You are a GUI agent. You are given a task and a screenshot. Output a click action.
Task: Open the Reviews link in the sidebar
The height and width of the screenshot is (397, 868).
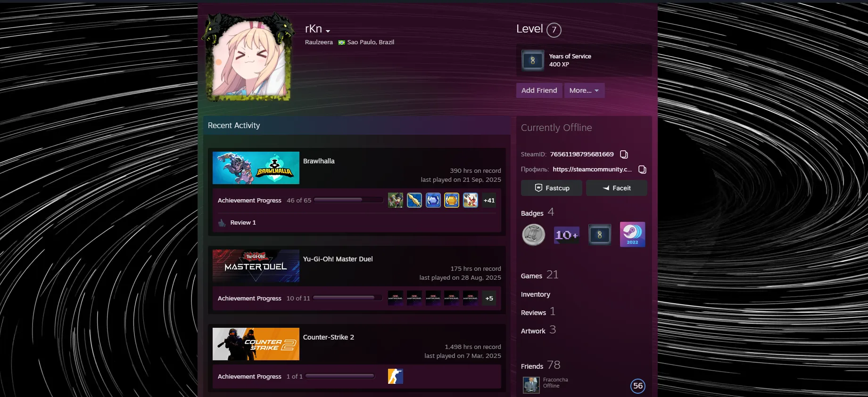point(533,313)
